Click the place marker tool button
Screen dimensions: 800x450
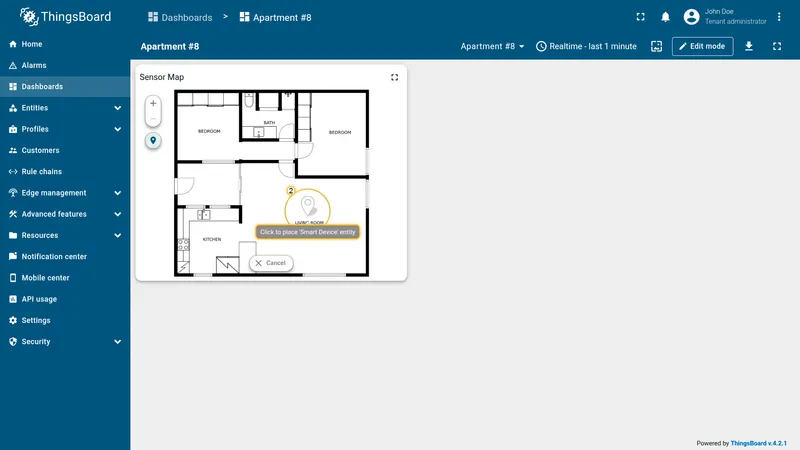[153, 141]
